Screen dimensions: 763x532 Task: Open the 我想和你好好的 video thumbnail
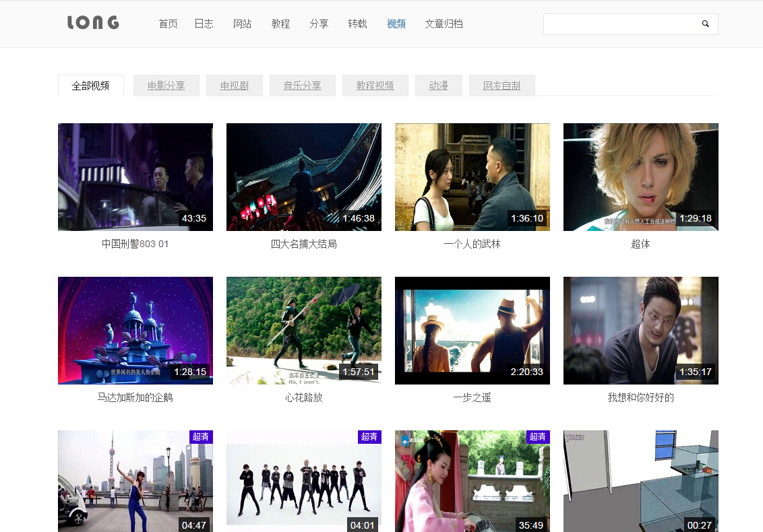(x=641, y=331)
